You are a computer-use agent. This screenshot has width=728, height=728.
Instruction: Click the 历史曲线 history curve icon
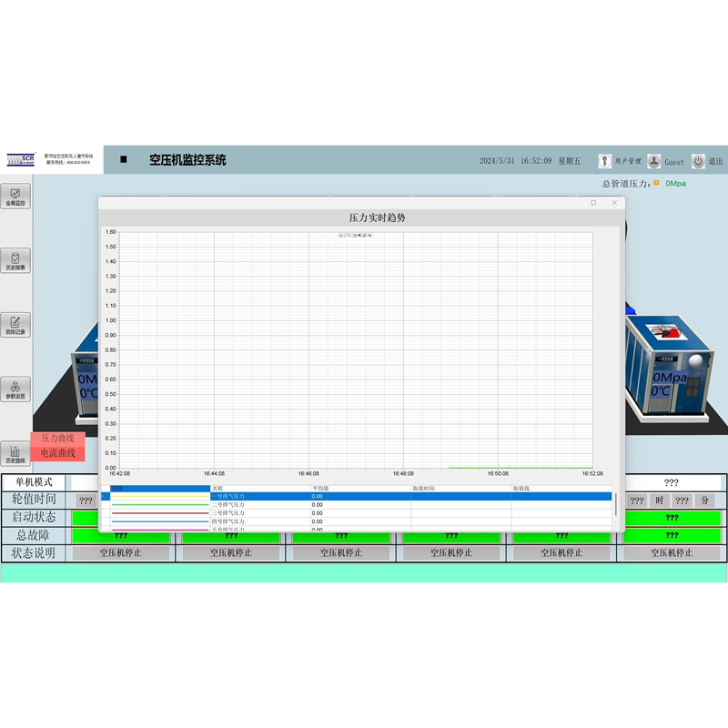15,452
